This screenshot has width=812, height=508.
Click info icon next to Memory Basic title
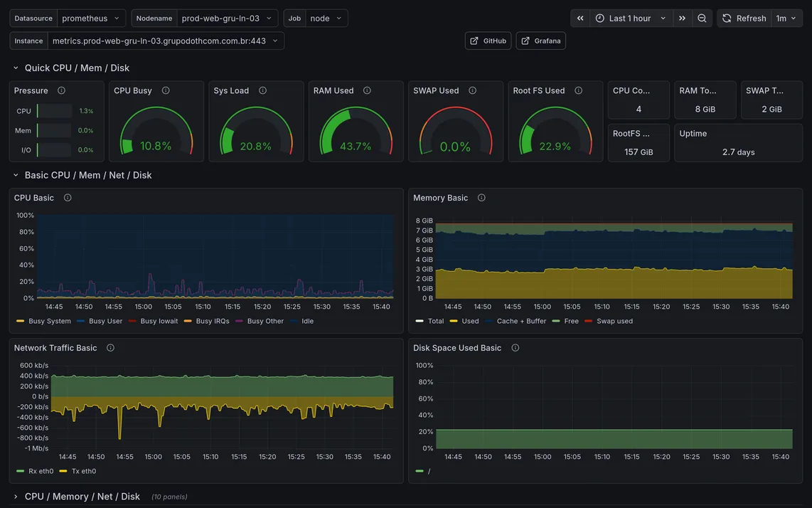pyautogui.click(x=481, y=198)
